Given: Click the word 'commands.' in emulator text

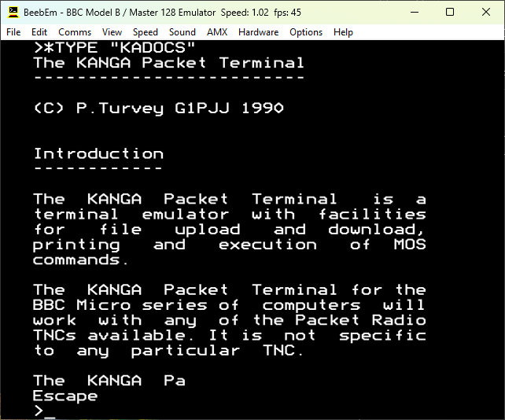Looking at the screenshot, I should point(80,260).
